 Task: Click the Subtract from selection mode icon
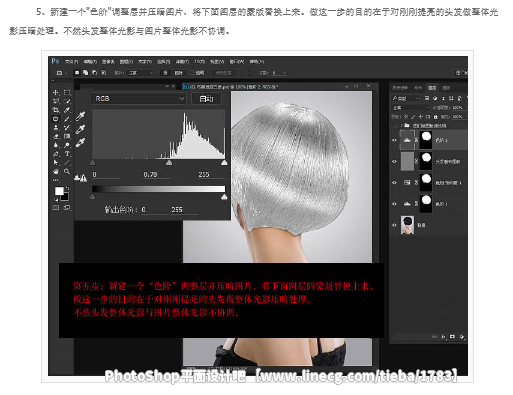tap(95, 73)
